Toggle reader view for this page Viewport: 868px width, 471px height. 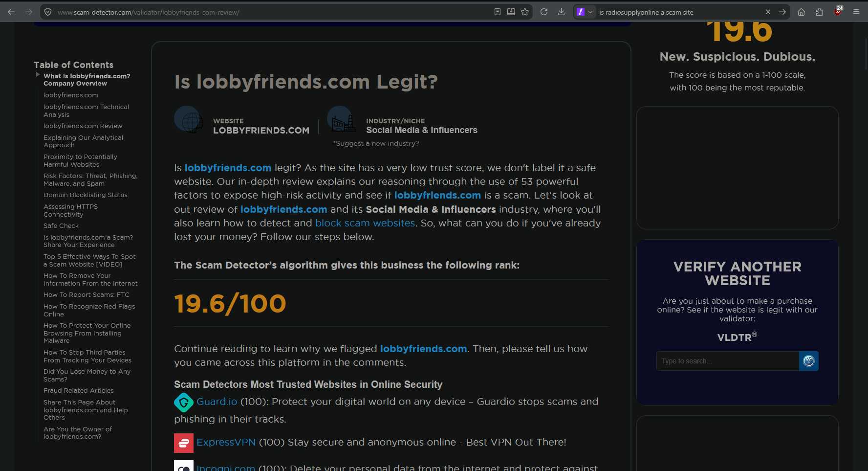click(498, 12)
